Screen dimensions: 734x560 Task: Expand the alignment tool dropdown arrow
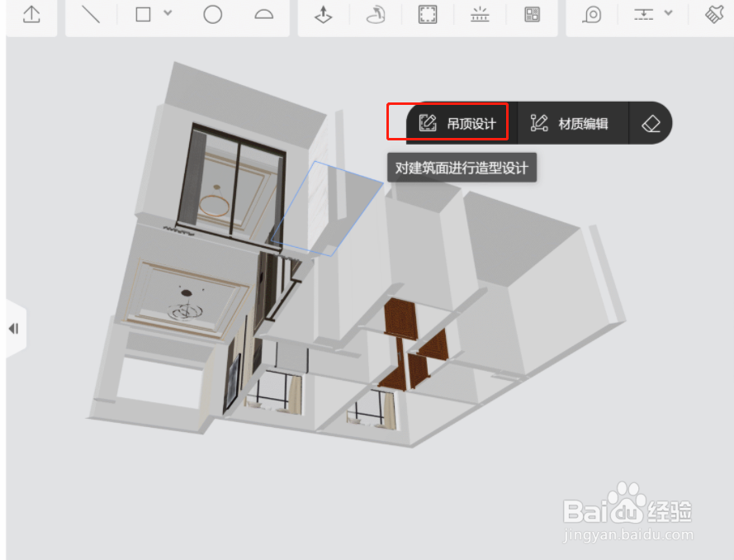tap(669, 12)
